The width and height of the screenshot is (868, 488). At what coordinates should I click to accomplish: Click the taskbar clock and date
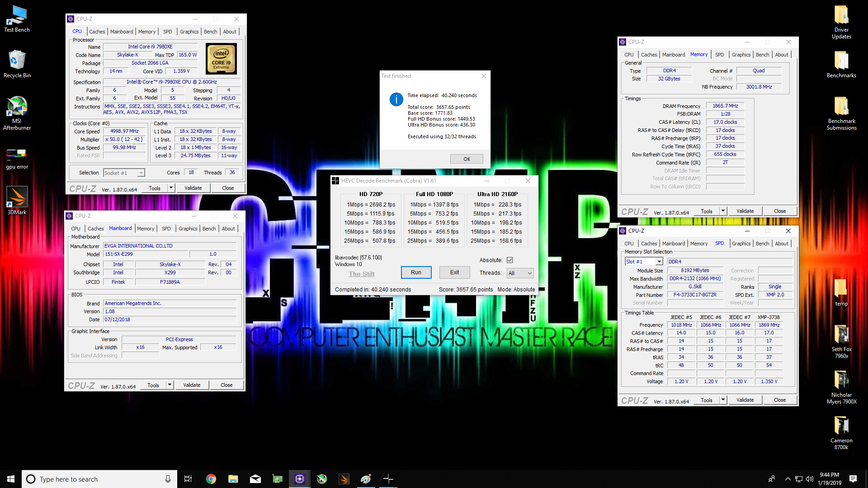(x=830, y=479)
